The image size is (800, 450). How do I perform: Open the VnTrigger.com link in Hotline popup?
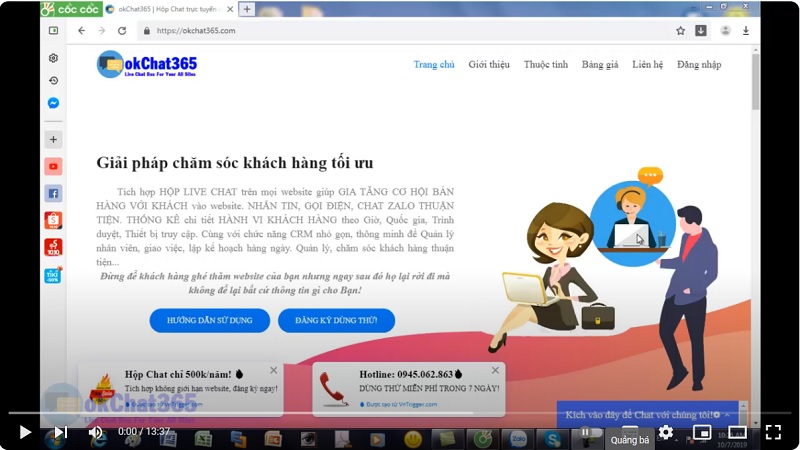click(x=401, y=404)
